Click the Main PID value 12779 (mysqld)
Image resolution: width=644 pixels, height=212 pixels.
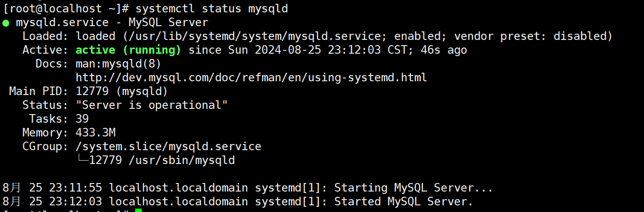[122, 91]
